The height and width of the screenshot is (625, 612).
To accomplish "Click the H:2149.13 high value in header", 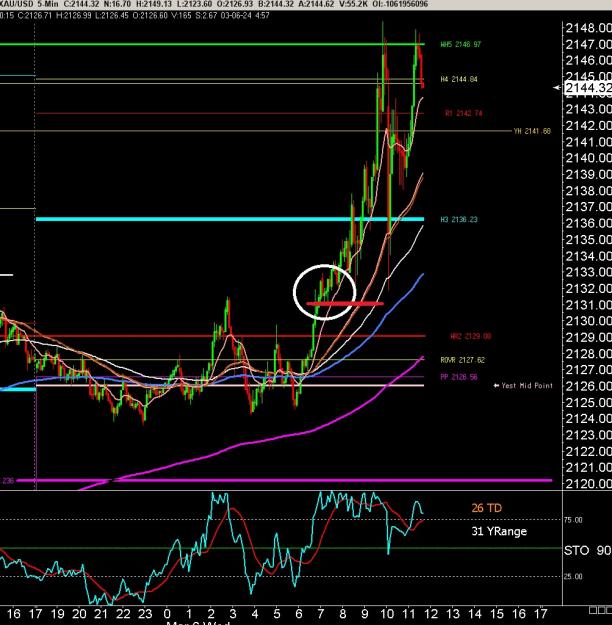I will click(x=153, y=4).
